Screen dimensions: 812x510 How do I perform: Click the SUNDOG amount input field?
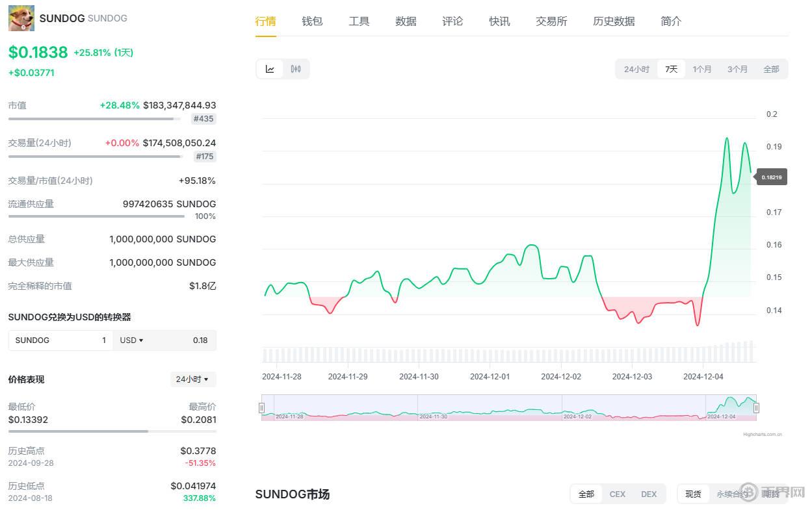tap(60, 340)
